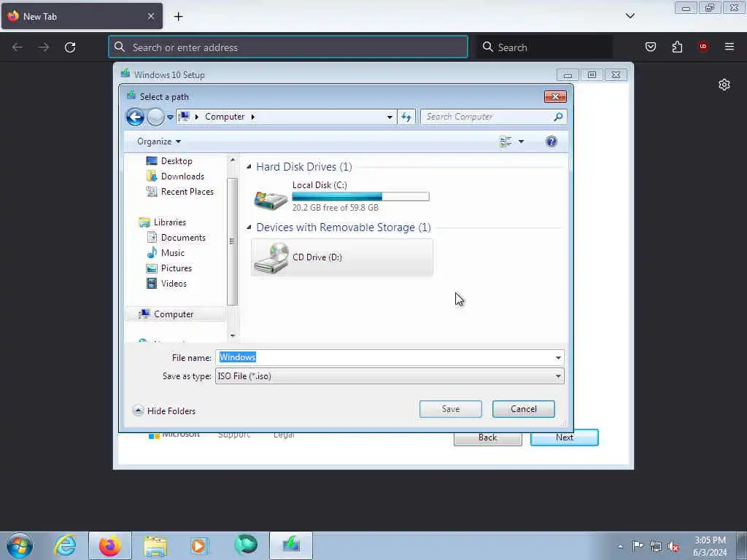Image resolution: width=747 pixels, height=560 pixels.
Task: Expand the address bar path dropdown
Action: pos(390,117)
